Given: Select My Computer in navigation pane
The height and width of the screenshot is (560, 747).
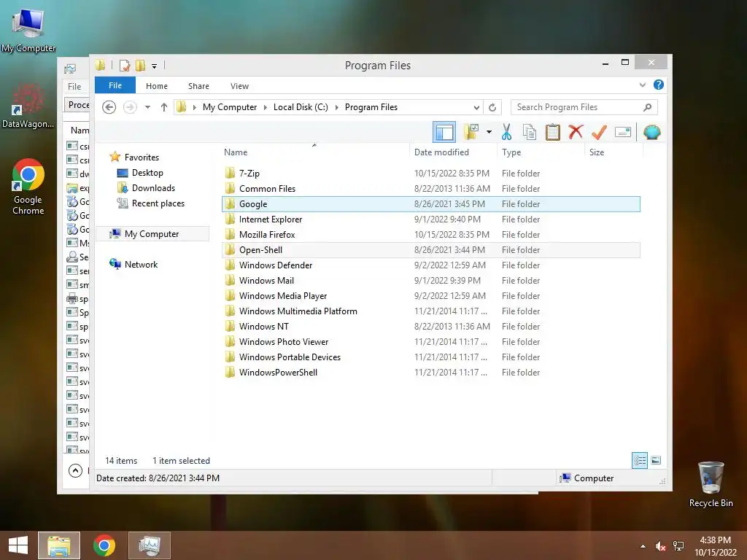Looking at the screenshot, I should click(x=152, y=234).
